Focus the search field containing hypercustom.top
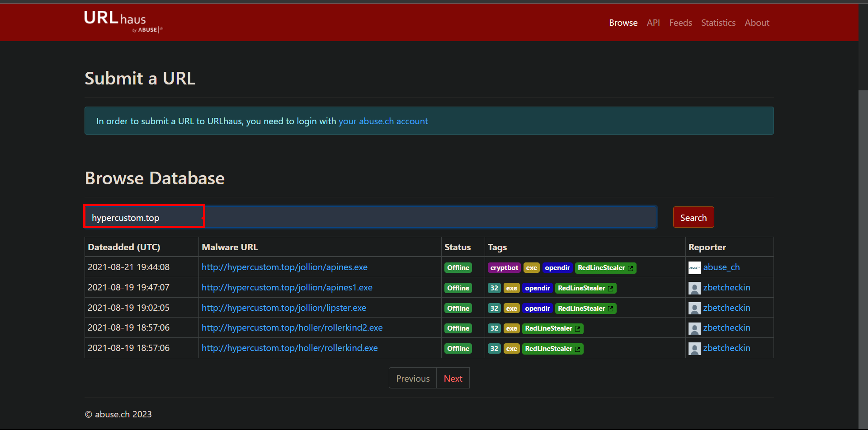868x430 pixels. [371, 217]
